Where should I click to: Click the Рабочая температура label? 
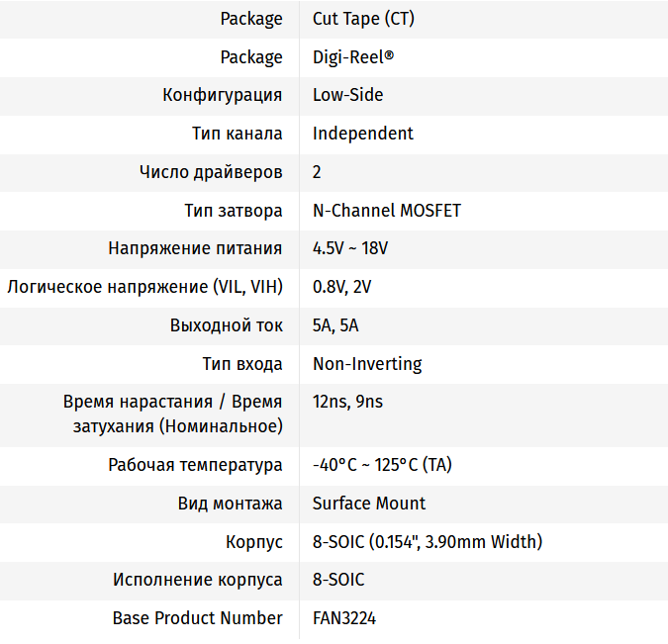195,465
